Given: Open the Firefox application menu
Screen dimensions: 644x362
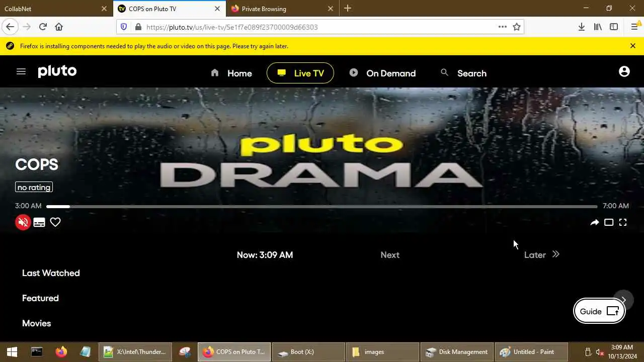Looking at the screenshot, I should click(x=634, y=27).
